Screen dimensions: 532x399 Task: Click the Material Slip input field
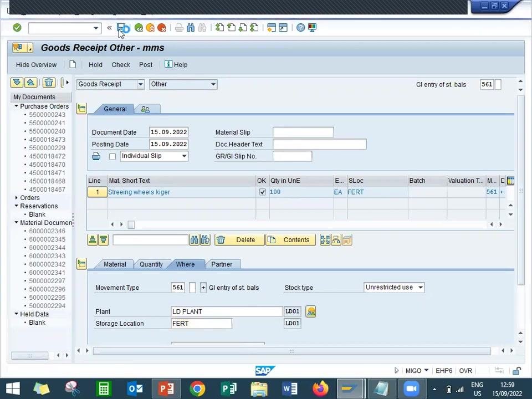(x=303, y=132)
